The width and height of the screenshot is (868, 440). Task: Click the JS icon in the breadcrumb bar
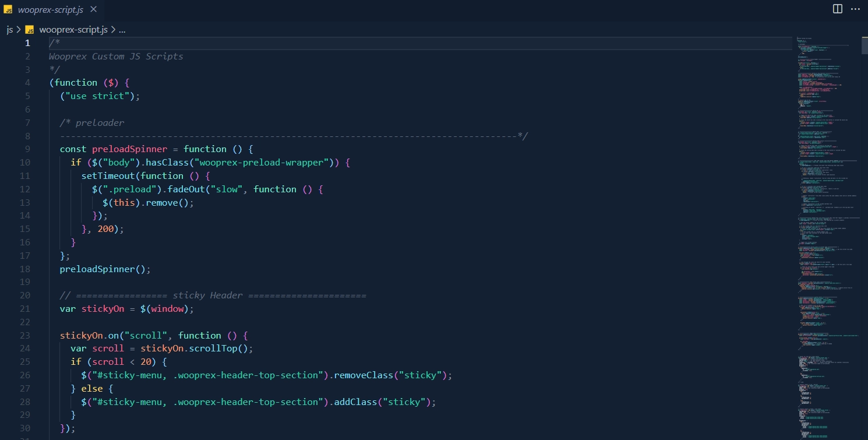(x=30, y=30)
